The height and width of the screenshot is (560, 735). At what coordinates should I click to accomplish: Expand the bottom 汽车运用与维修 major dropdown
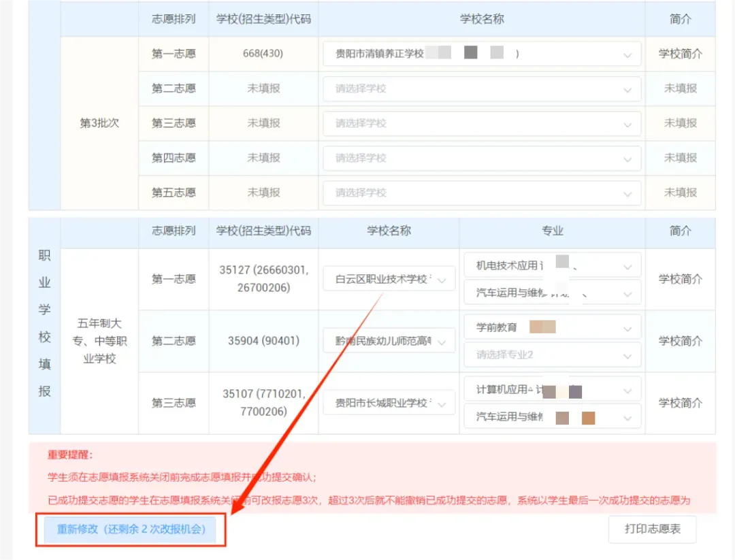coord(552,416)
